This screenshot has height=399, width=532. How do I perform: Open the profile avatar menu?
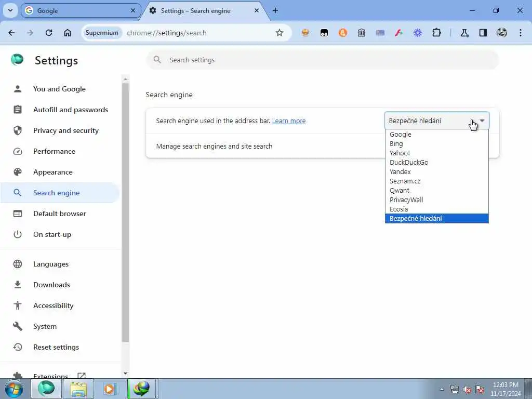pyautogui.click(x=502, y=33)
